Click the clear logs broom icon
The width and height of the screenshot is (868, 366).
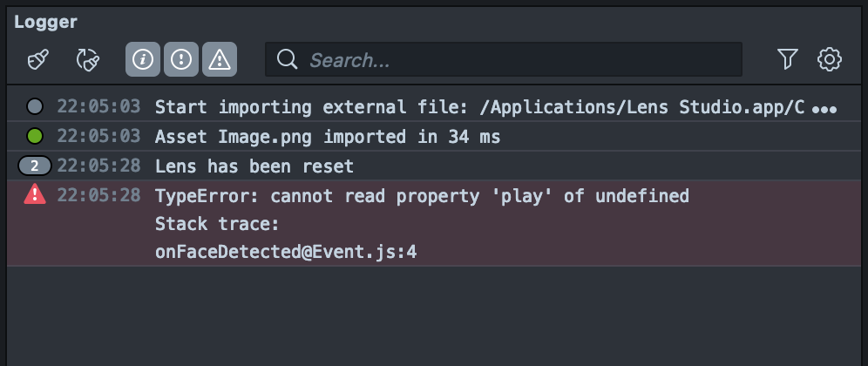coord(37,59)
